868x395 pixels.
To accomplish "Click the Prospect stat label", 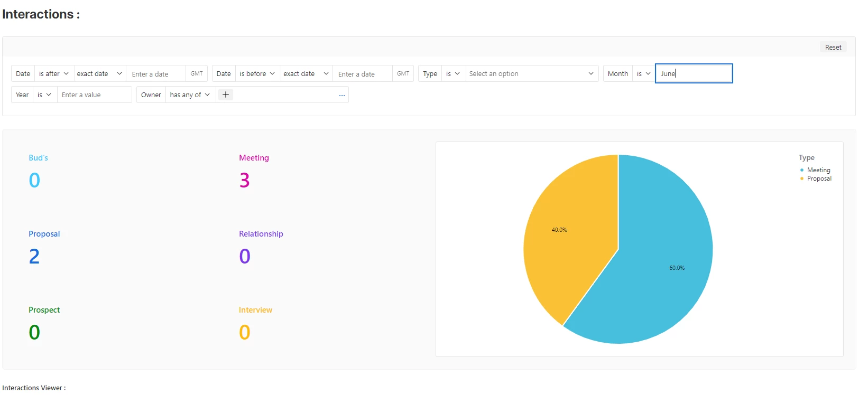I will tap(44, 310).
